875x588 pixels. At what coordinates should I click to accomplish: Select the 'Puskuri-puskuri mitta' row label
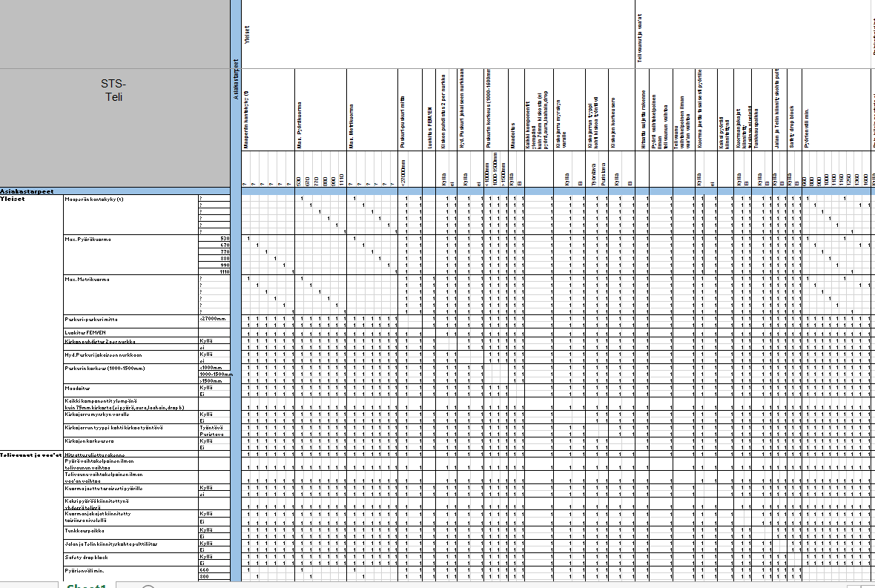point(91,320)
